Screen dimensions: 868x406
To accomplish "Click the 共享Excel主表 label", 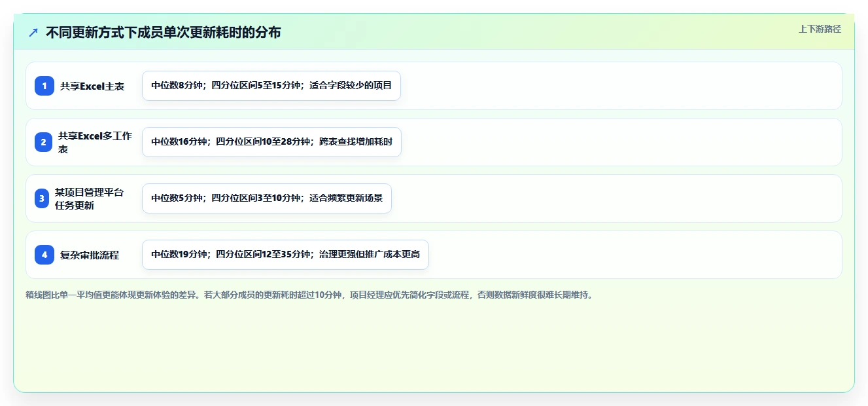I will [x=92, y=86].
